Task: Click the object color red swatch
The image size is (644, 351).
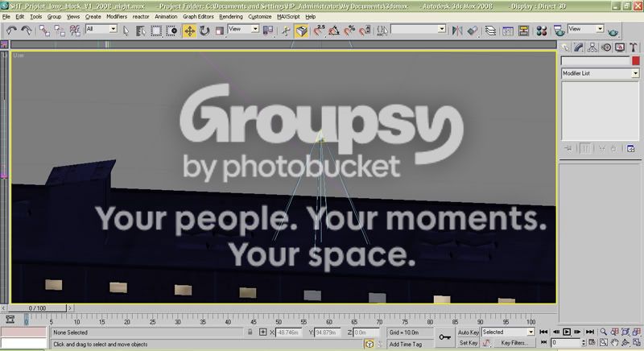Action: pos(635,60)
